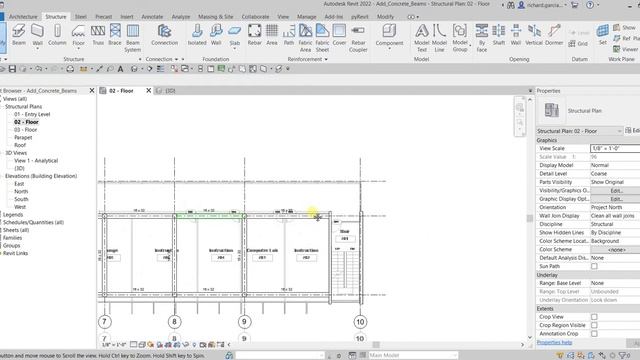Select the Rebar tool

pyautogui.click(x=255, y=35)
